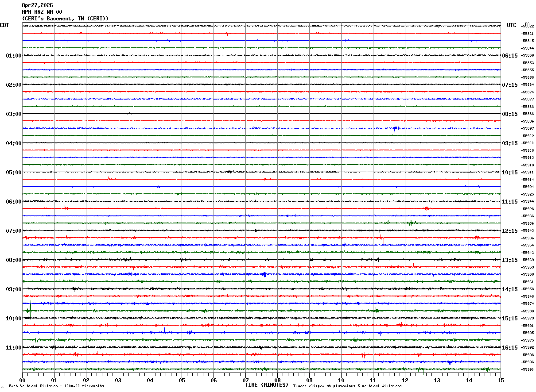Click the scale note 'Each Vertical Division = 1000.00 microvolts'
Screen dimensions: 536x392
[56, 386]
